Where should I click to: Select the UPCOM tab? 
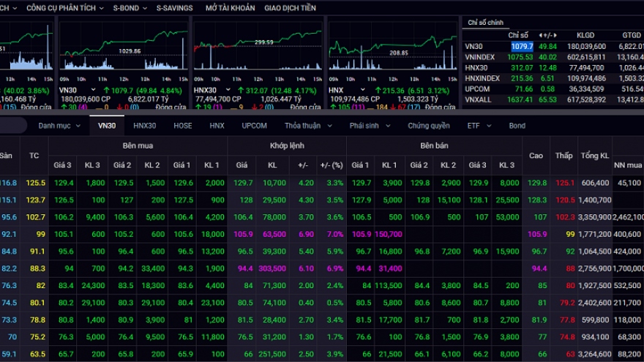(x=254, y=126)
